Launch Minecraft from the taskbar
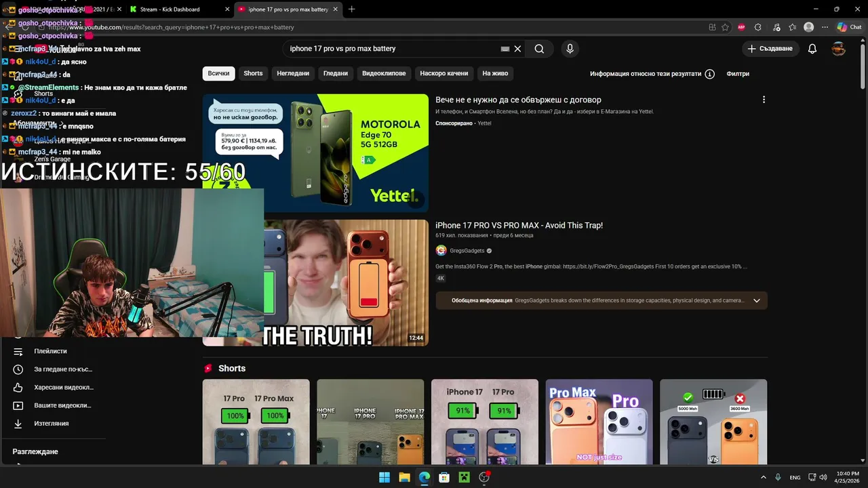The width and height of the screenshot is (868, 488). [464, 477]
